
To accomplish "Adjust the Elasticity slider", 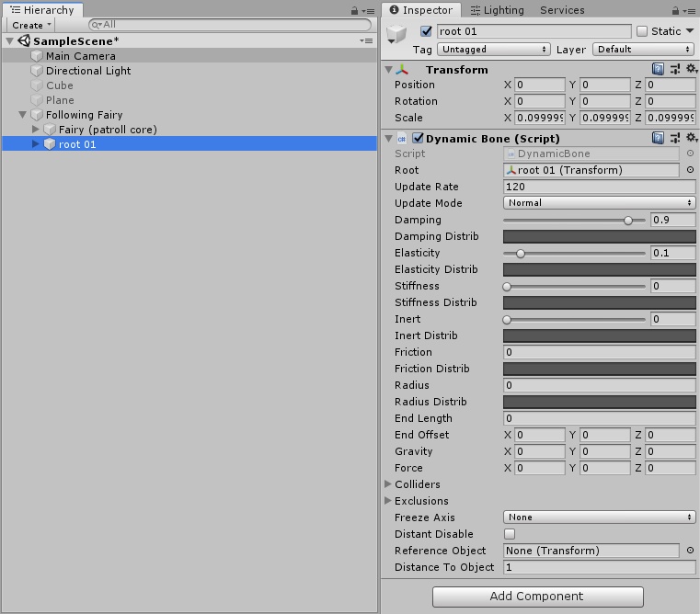I will [x=574, y=254].
